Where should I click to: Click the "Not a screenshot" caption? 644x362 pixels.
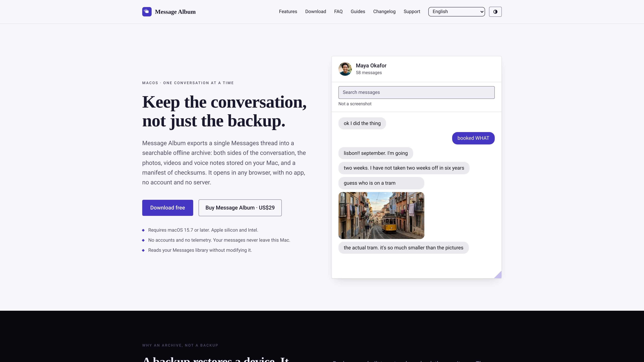[355, 104]
